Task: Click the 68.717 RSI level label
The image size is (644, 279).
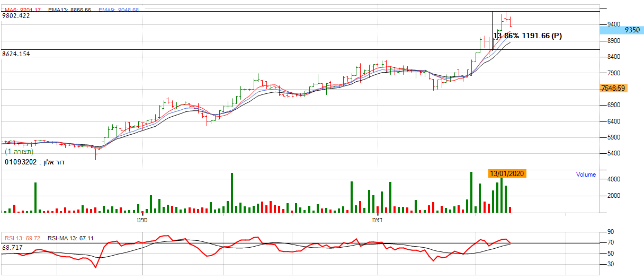Action: pyautogui.click(x=13, y=248)
